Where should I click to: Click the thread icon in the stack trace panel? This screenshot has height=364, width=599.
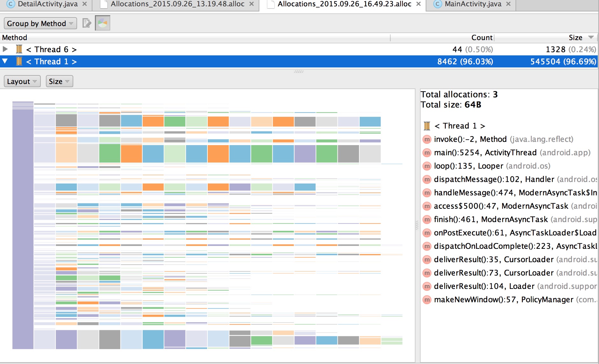pos(427,126)
